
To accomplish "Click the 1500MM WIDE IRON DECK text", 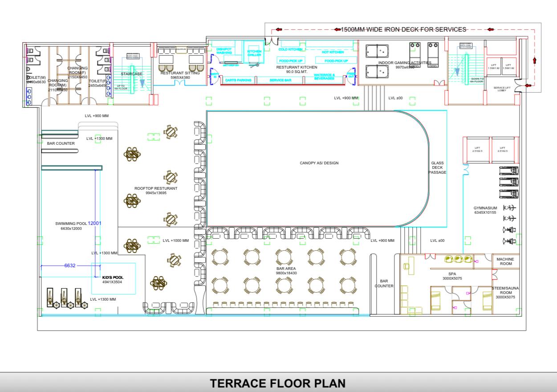I will coord(403,29).
